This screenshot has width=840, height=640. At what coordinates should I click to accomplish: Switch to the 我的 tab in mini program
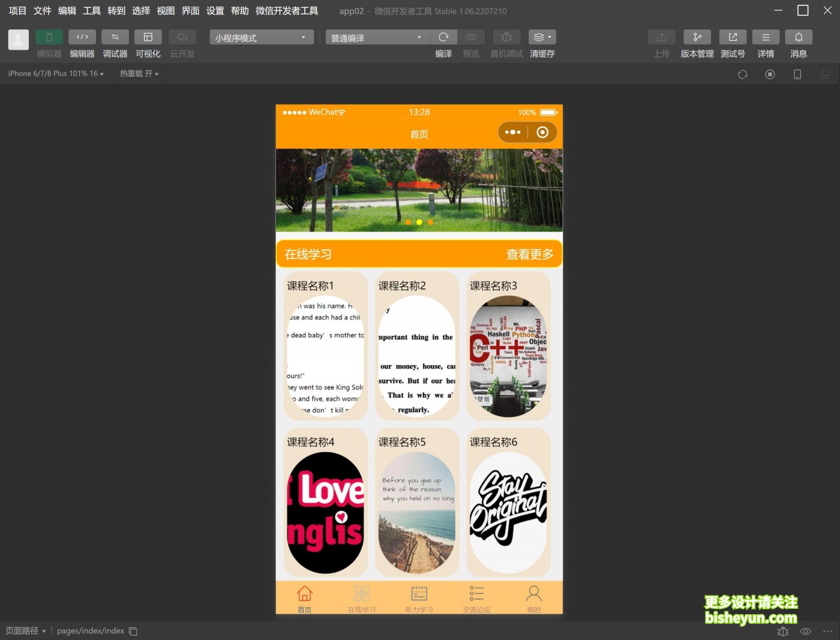click(x=533, y=598)
